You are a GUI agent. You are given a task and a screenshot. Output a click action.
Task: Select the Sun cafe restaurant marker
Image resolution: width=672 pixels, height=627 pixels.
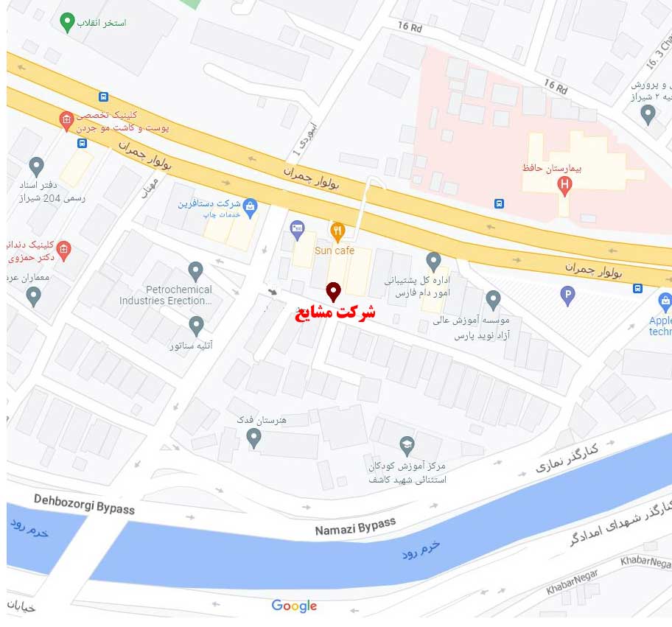(x=337, y=232)
